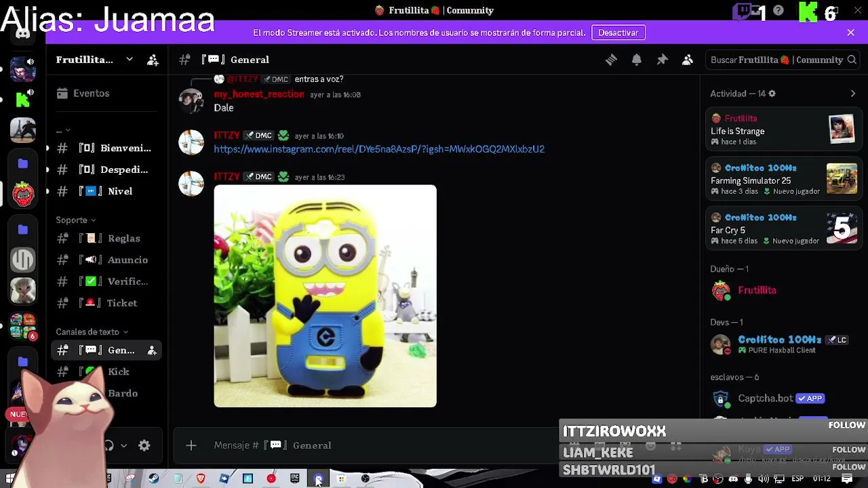Select the Reglas channel
868x488 pixels.
(106, 239)
